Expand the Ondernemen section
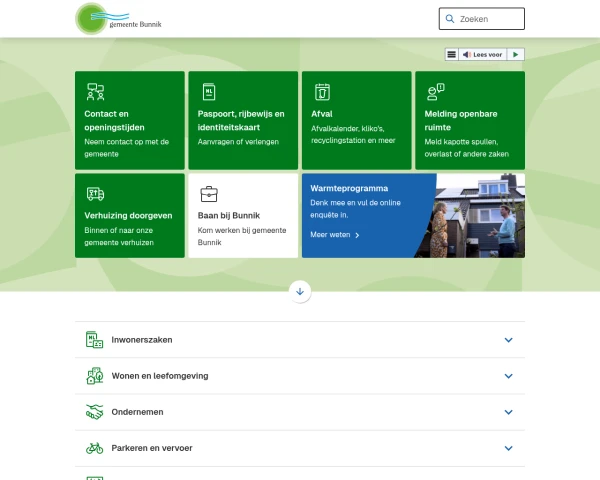The image size is (600, 480). 300,412
